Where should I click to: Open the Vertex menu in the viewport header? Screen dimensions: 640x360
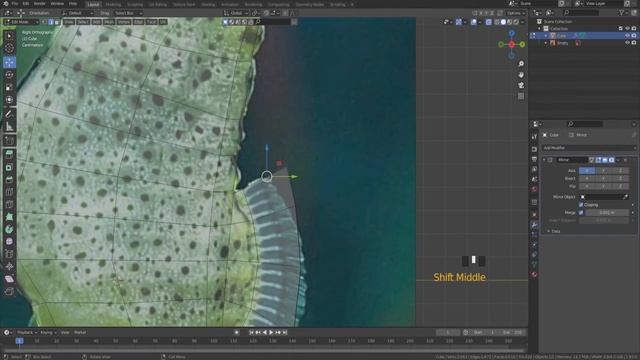124,22
